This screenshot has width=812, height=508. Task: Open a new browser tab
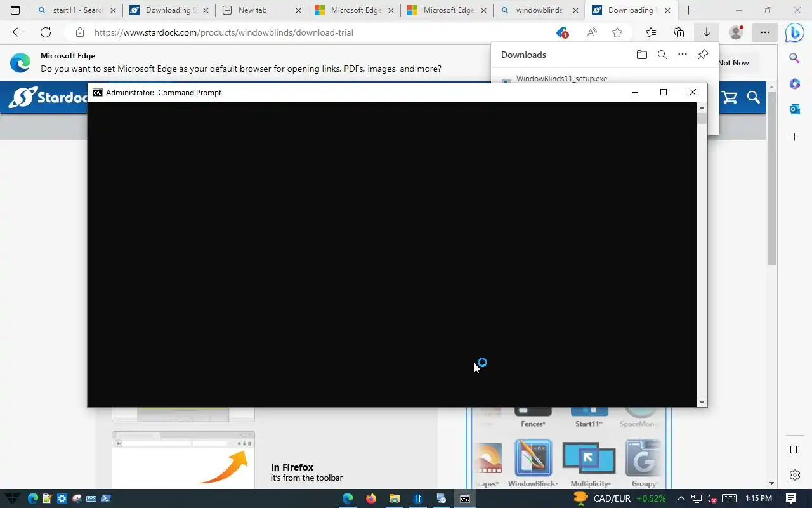coord(688,10)
